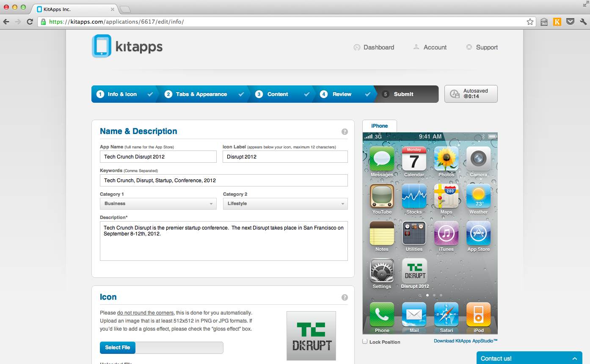Tap the Safari icon in the preview dock
The height and width of the screenshot is (364, 590).
(446, 315)
